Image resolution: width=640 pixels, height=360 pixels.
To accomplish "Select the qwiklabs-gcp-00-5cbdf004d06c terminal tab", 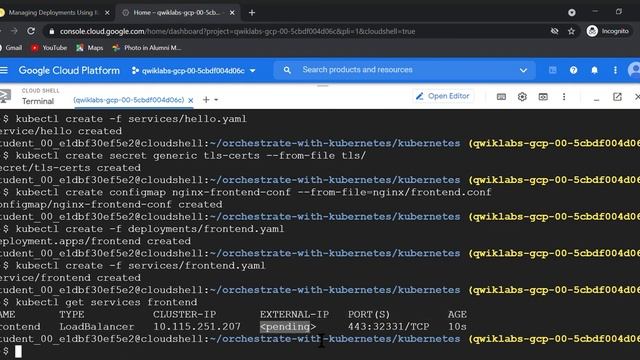I will click(129, 100).
